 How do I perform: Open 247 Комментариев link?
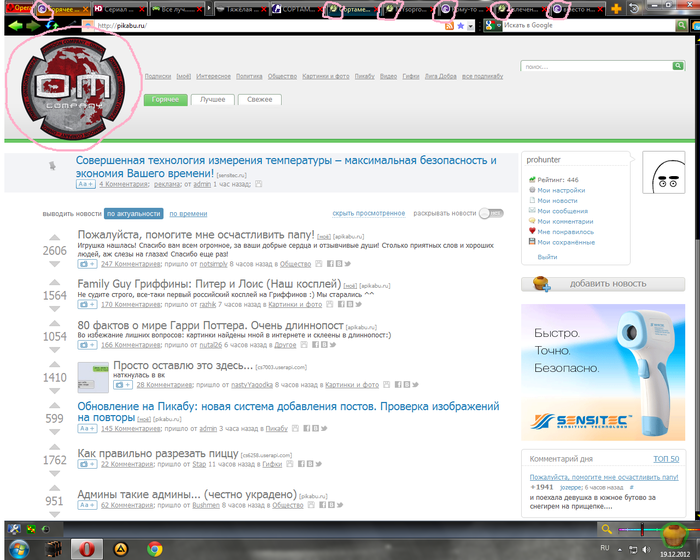click(130, 264)
